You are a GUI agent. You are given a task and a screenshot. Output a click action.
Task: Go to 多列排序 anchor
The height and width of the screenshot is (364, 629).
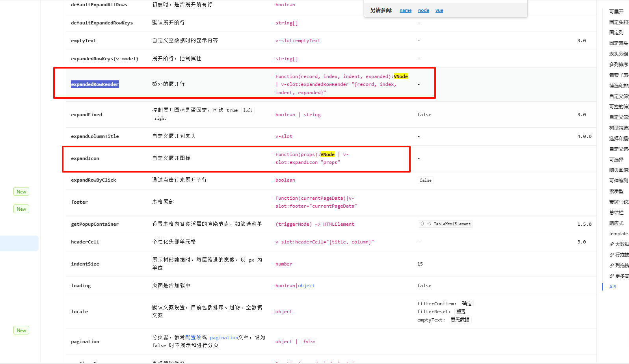click(619, 65)
